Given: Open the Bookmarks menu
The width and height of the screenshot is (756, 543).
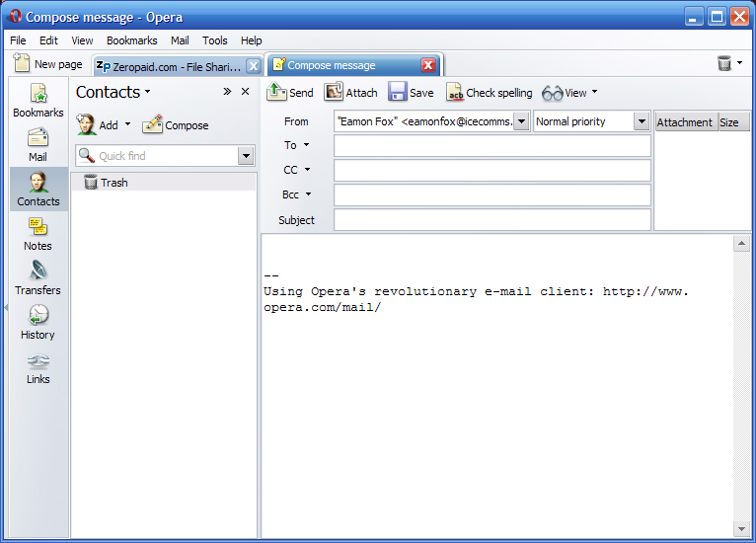Looking at the screenshot, I should 131,40.
